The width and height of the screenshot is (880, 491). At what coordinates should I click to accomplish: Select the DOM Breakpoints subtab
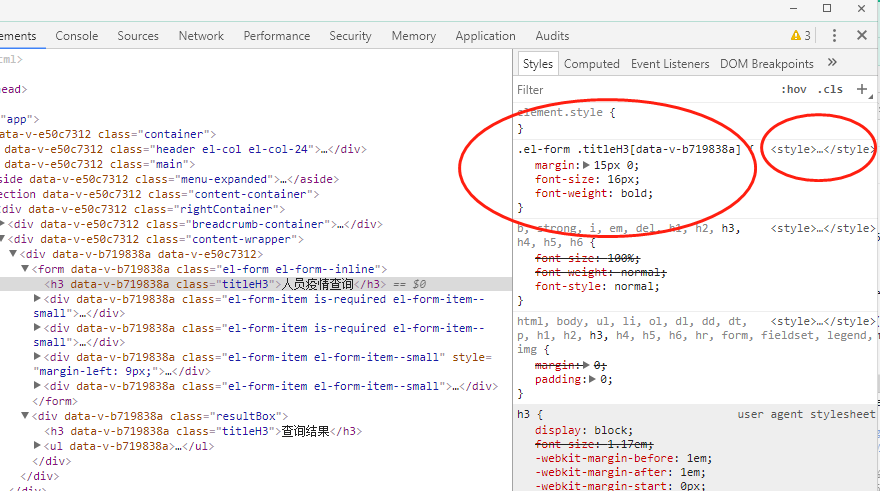coord(767,64)
